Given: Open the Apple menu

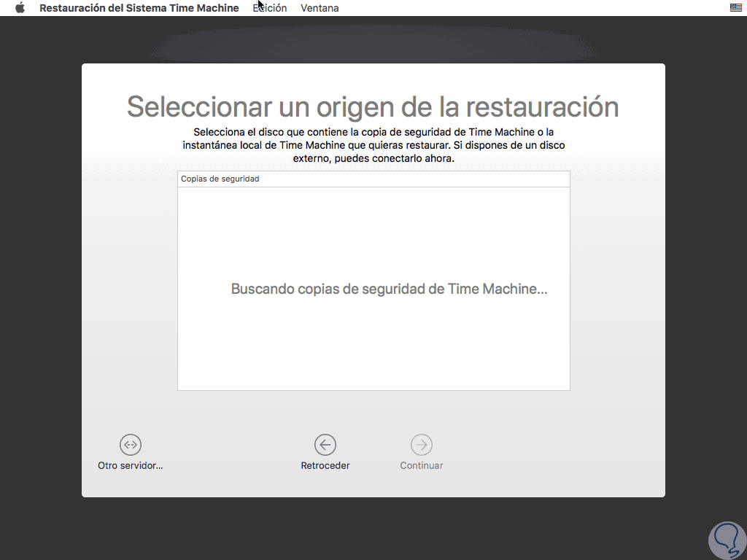Looking at the screenshot, I should pos(20,7).
